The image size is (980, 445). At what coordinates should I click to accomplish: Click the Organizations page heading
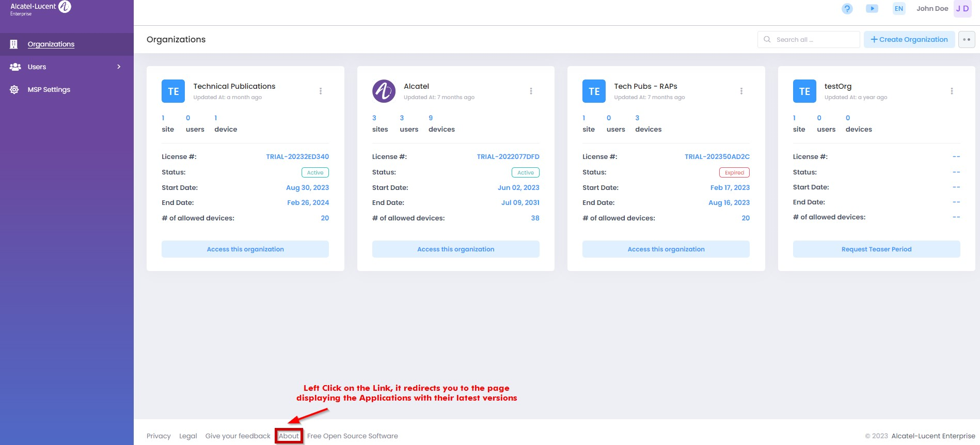tap(176, 40)
